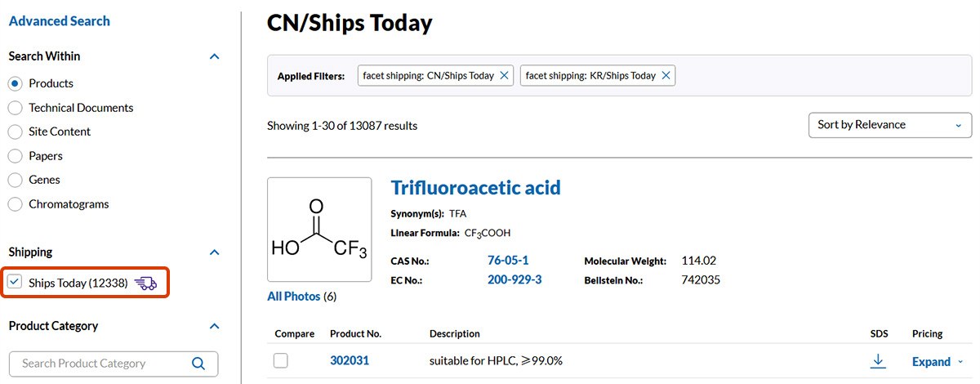
Task: Collapse the Search Within section
Action: click(215, 56)
